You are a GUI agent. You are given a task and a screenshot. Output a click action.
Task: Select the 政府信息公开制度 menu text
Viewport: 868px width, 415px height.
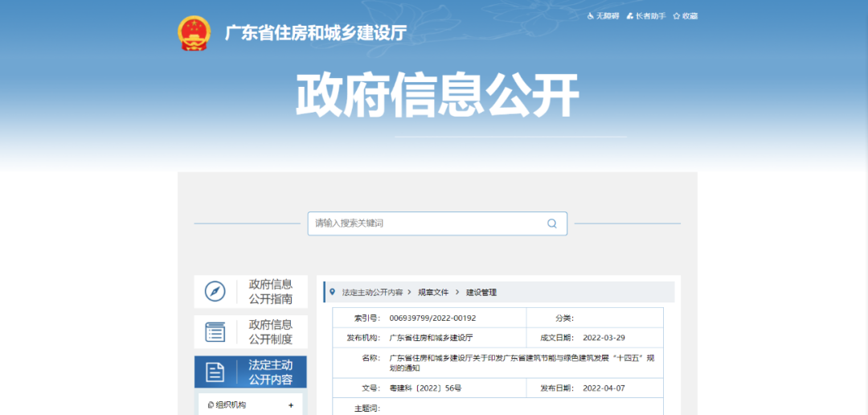tap(270, 331)
